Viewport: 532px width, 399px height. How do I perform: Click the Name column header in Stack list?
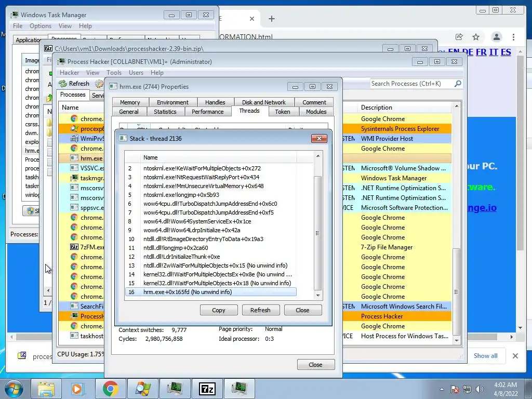(x=218, y=157)
